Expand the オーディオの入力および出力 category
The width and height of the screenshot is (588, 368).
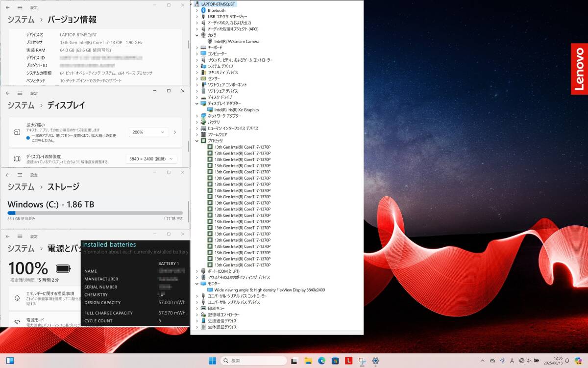point(197,23)
